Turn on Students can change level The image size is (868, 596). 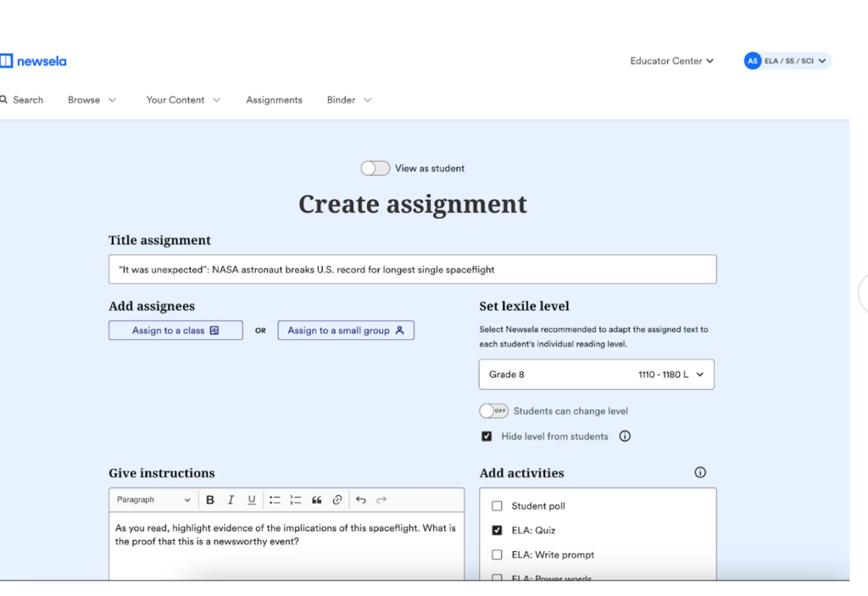click(x=493, y=410)
